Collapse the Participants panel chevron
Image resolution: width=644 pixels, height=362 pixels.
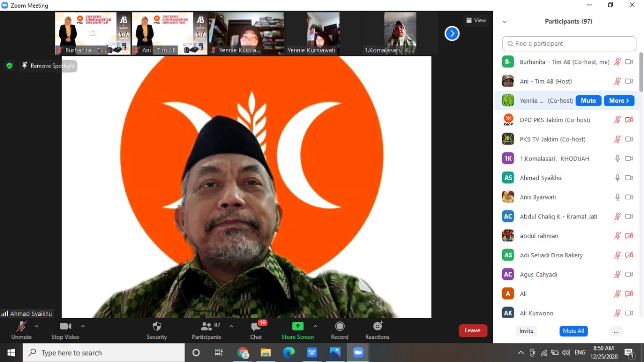point(504,22)
